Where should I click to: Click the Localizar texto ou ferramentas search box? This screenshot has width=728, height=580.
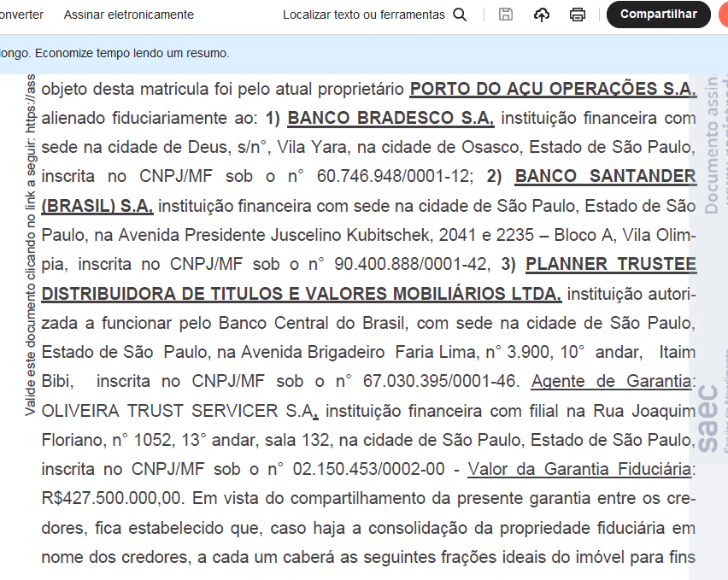click(374, 15)
